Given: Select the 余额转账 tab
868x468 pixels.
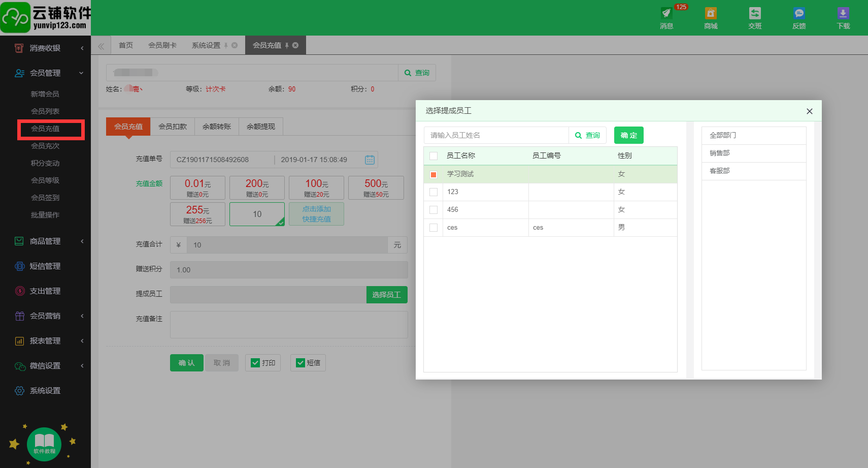Looking at the screenshot, I should coord(217,127).
